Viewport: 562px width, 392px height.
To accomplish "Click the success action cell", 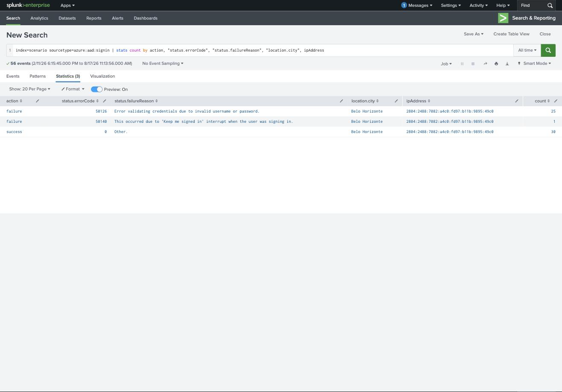I will [14, 132].
